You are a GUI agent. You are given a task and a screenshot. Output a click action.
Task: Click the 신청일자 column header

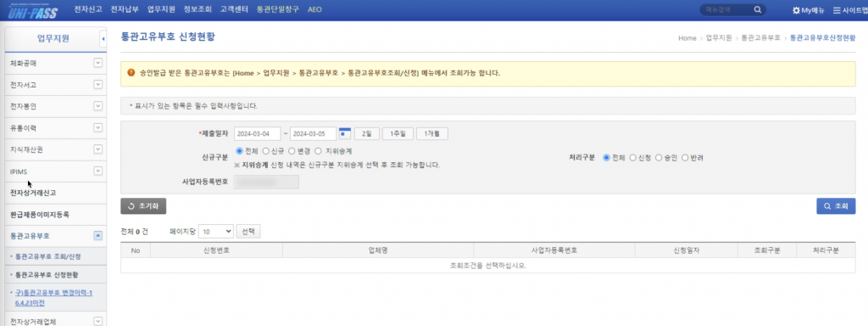(x=687, y=250)
